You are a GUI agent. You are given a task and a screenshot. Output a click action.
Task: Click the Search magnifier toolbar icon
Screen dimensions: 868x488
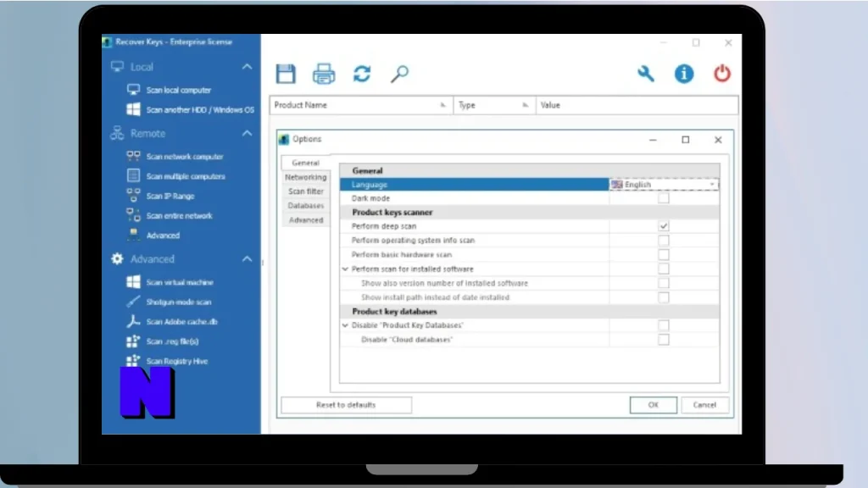(399, 74)
